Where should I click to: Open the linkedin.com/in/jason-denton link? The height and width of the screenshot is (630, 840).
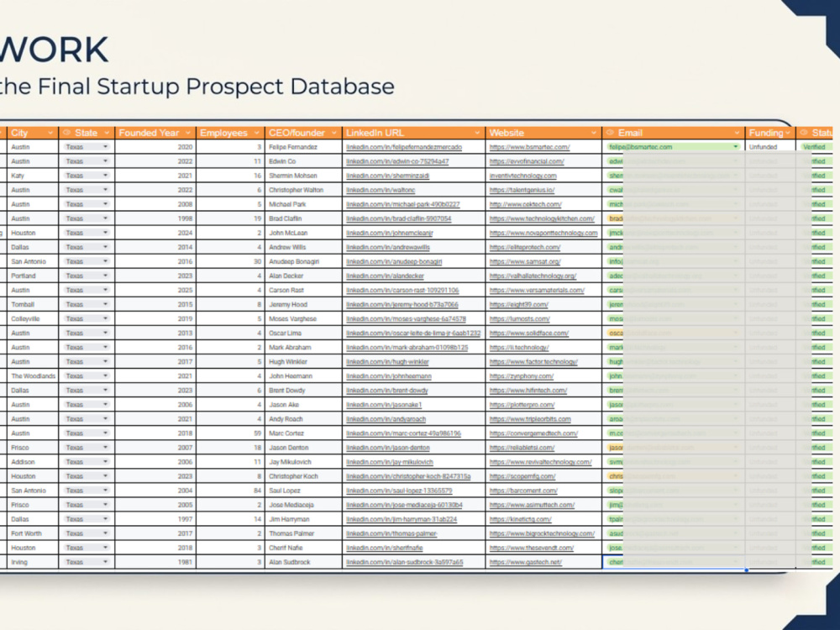(x=388, y=448)
